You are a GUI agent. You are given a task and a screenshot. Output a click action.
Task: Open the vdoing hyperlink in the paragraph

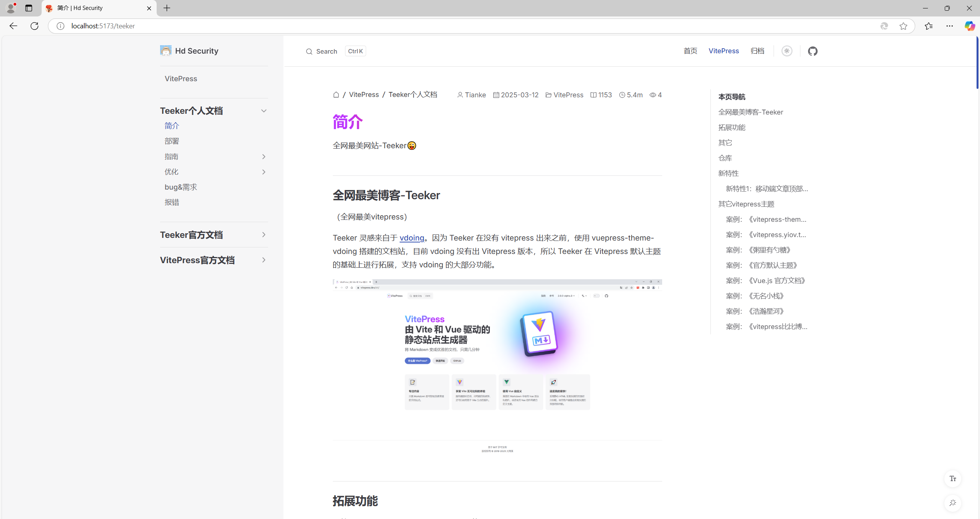pos(412,238)
